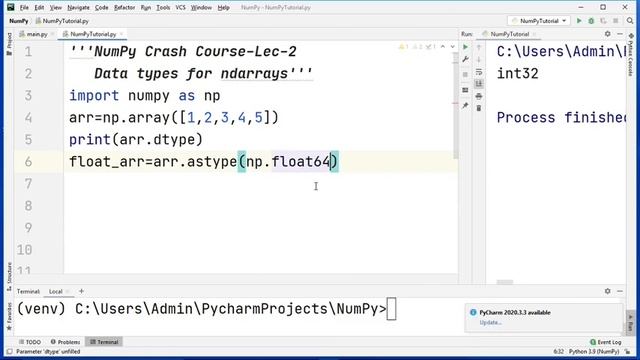Open the TODO tool window
Screen dimensions: 640x360
[30, 342]
